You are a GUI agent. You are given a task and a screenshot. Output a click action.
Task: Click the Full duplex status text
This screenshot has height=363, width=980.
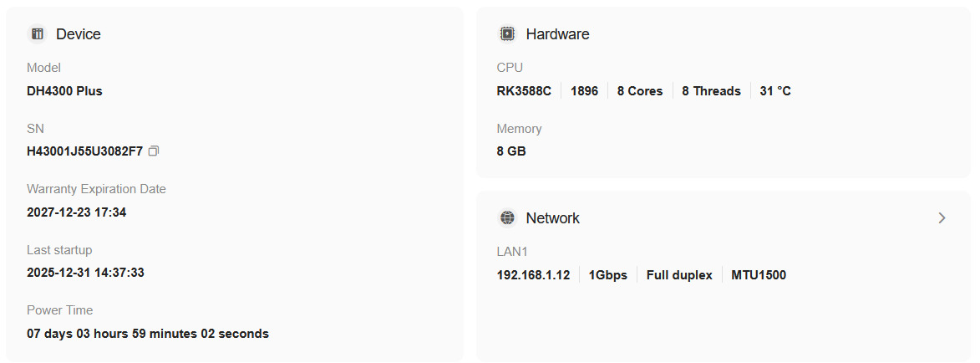click(x=679, y=275)
